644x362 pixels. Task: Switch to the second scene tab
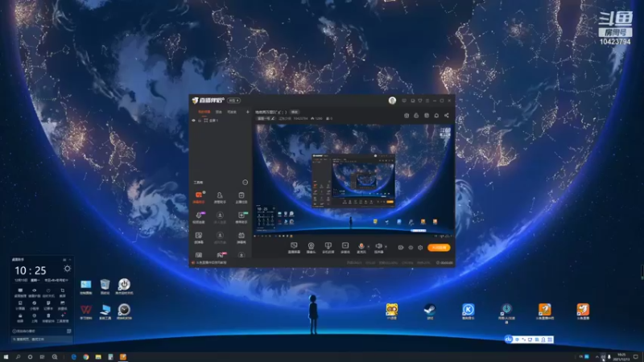pyautogui.click(x=219, y=112)
